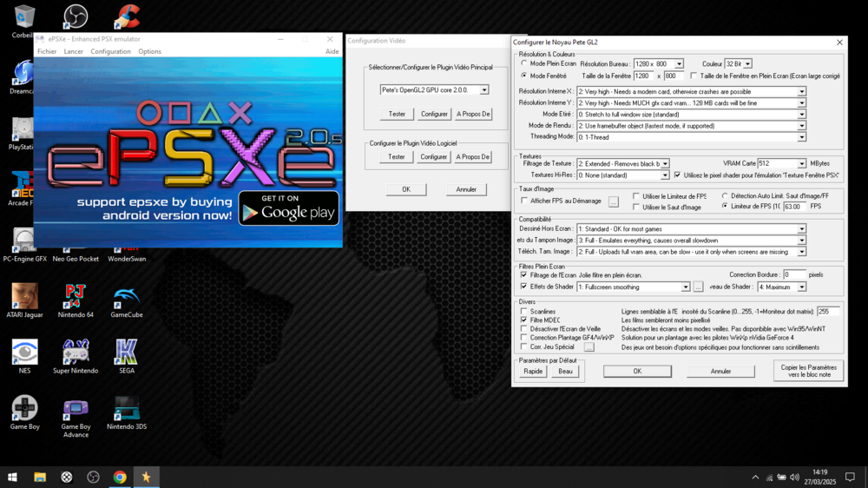
Task: Click Copier les Paramètres vers le bloc note
Action: (807, 371)
